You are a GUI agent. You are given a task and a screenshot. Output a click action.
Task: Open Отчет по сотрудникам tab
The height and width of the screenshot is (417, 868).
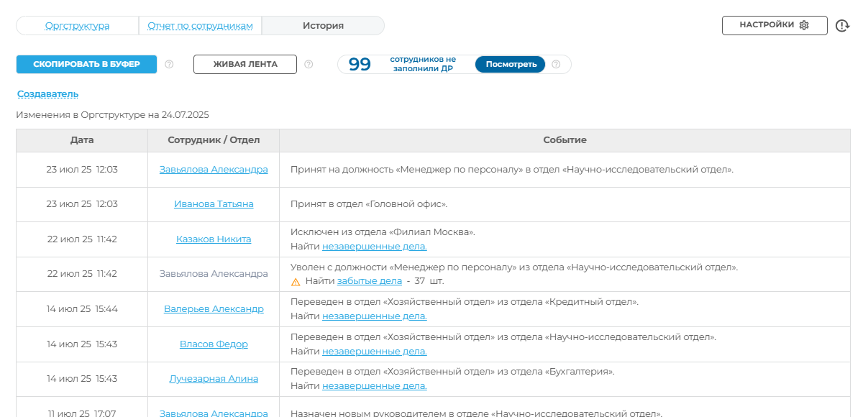200,26
